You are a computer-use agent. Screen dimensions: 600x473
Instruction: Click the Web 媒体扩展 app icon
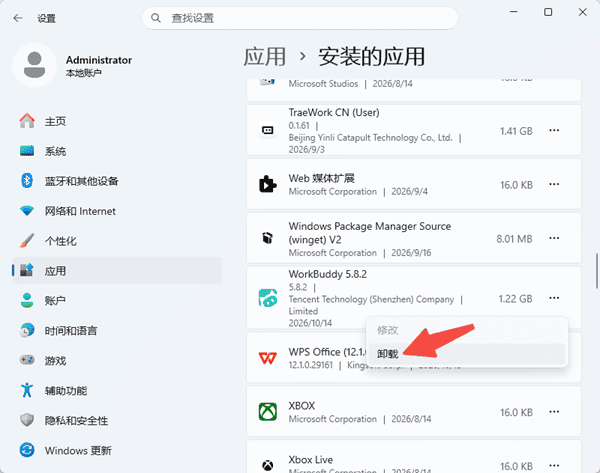click(267, 184)
